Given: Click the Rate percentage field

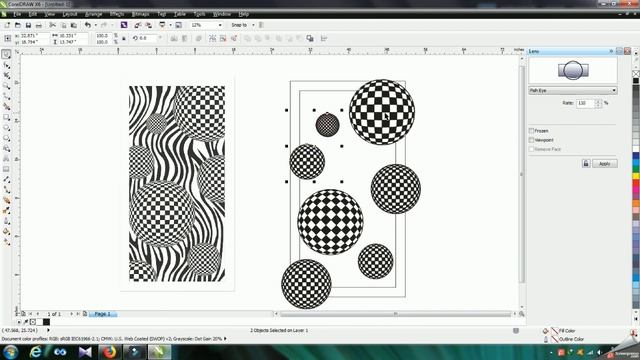Looking at the screenshot, I should pos(585,103).
